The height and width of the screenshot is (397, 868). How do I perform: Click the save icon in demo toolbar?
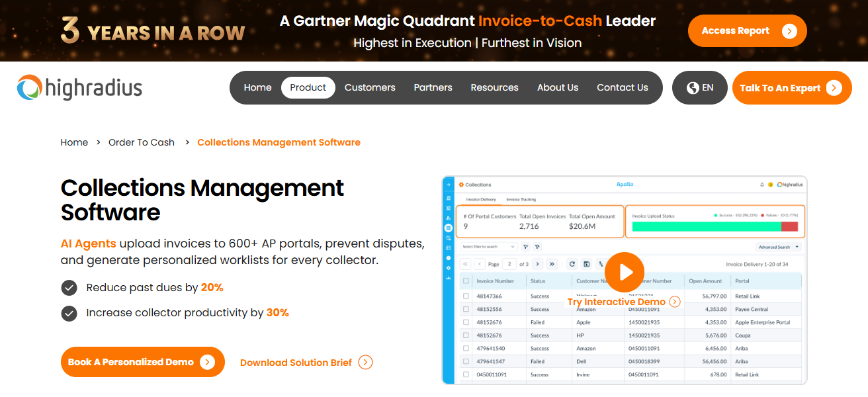pyautogui.click(x=586, y=264)
